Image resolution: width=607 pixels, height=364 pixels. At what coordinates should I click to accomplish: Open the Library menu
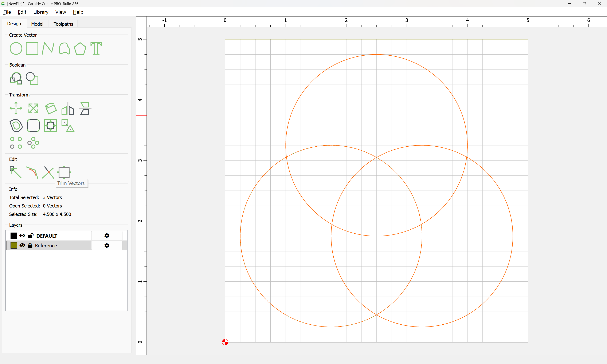[41, 12]
